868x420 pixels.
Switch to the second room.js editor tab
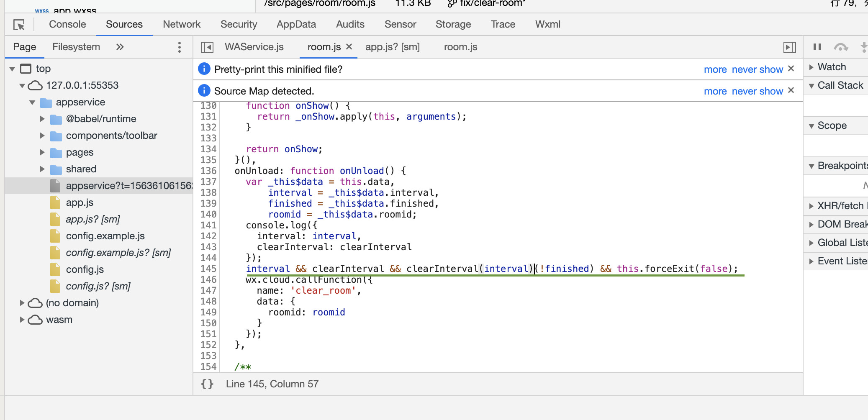[x=460, y=47]
